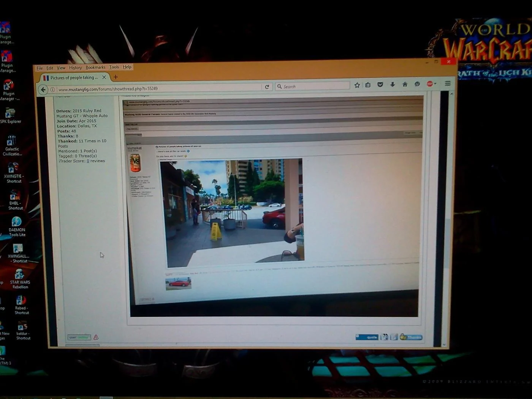This screenshot has height=399, width=532.
Task: Click the user online status badge
Action: 79,337
